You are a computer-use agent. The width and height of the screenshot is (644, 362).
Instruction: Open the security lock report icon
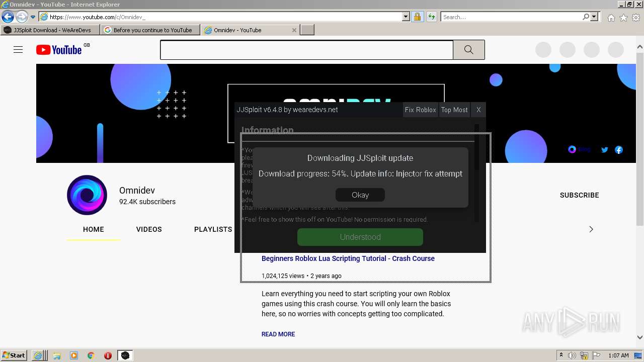(417, 17)
